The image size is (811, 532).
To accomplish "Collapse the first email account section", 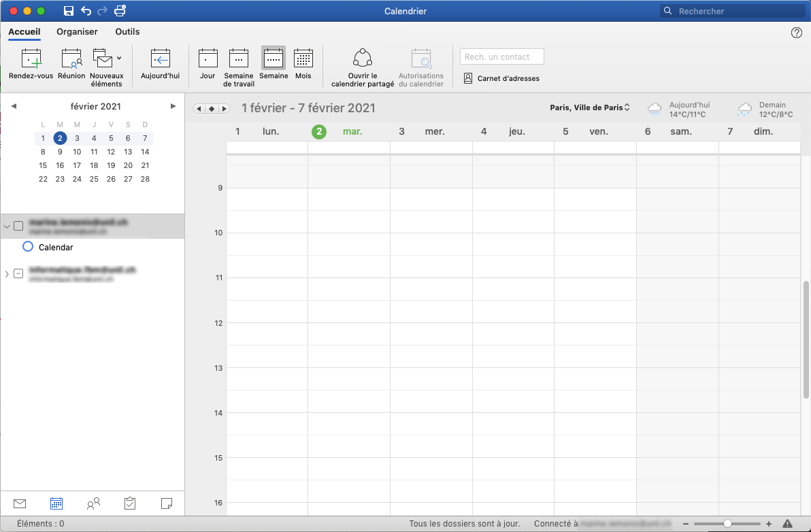I will [x=7, y=225].
